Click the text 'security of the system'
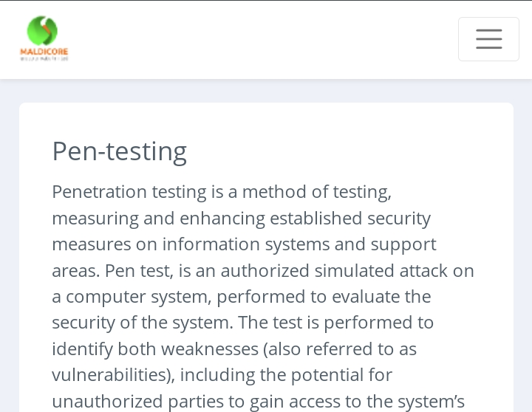The height and width of the screenshot is (412, 532). coord(142,323)
